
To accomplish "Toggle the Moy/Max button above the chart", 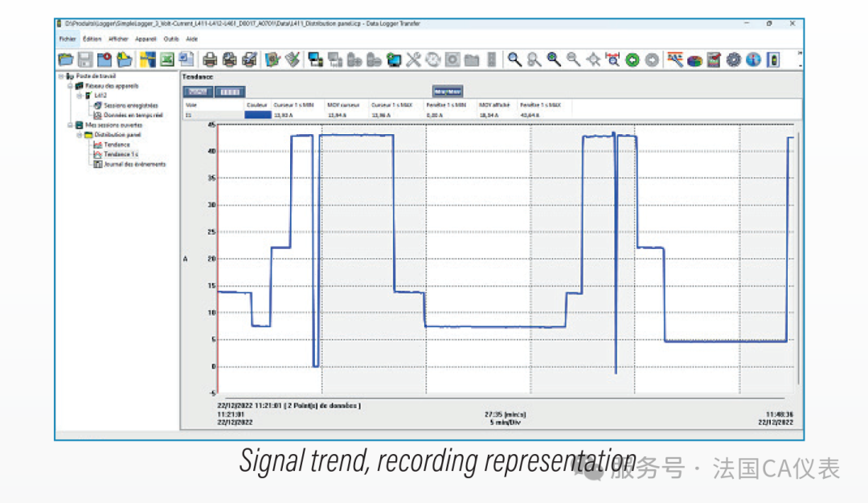I will [x=447, y=92].
